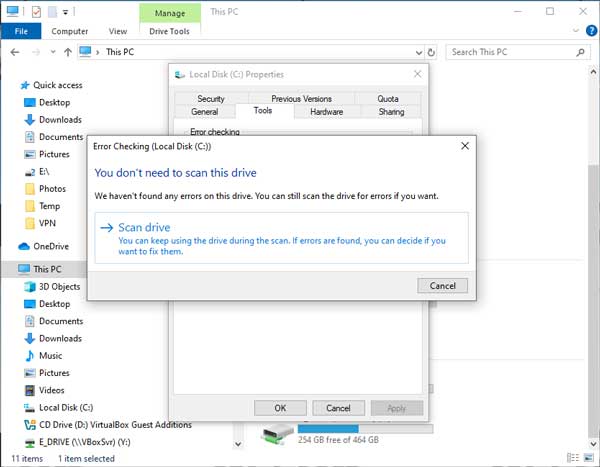
Task: Switch to the Previous Versions tab
Action: point(302,98)
